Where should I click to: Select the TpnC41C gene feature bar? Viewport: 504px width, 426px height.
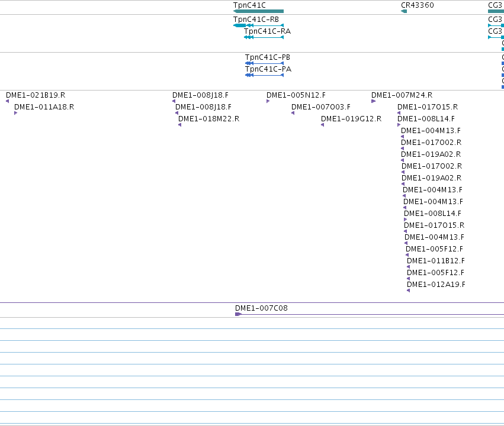[x=258, y=11]
